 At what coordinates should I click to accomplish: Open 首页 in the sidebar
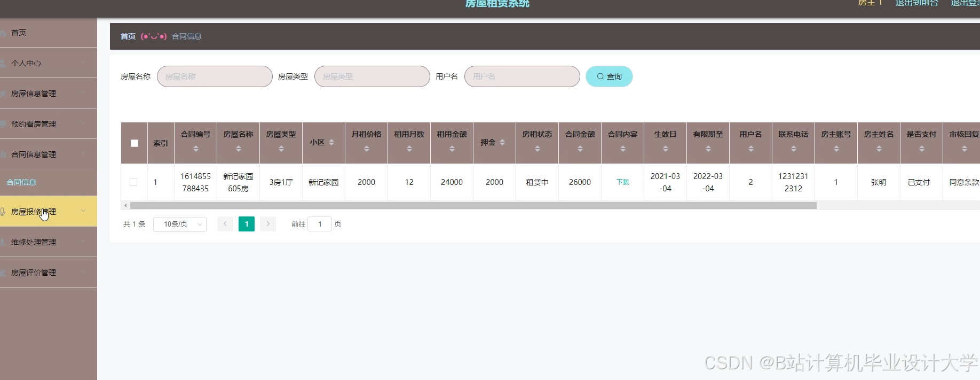coord(49,33)
